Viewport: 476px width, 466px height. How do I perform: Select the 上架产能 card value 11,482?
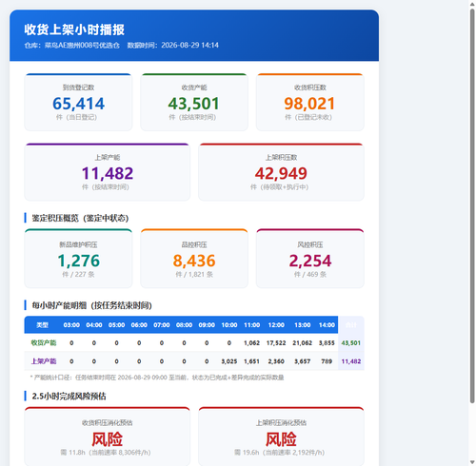[x=108, y=173]
